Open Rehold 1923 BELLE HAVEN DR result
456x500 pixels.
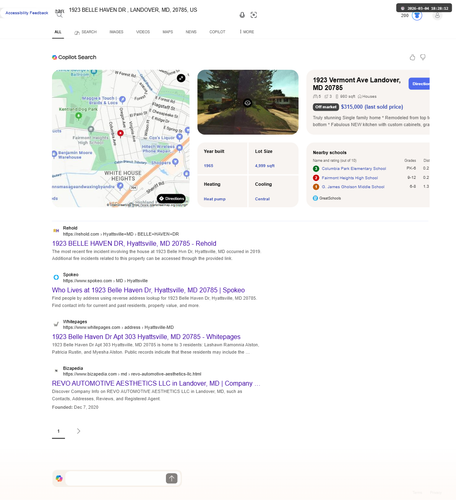(134, 243)
